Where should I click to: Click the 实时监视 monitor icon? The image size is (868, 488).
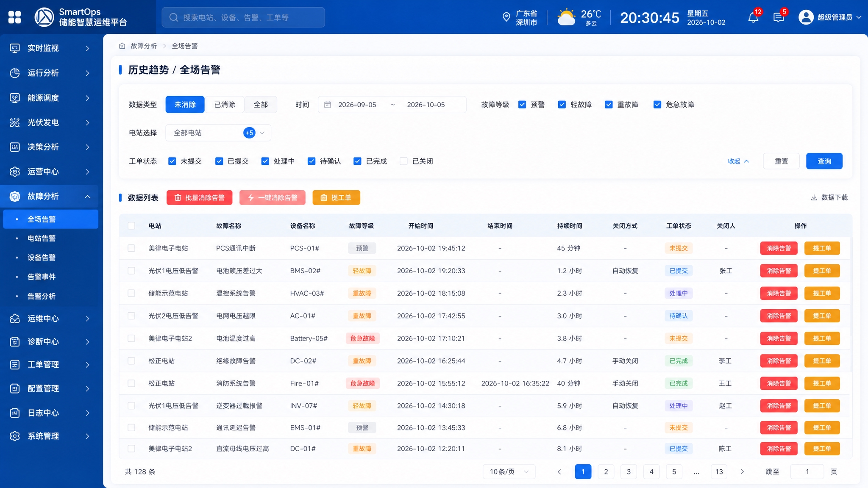[15, 48]
